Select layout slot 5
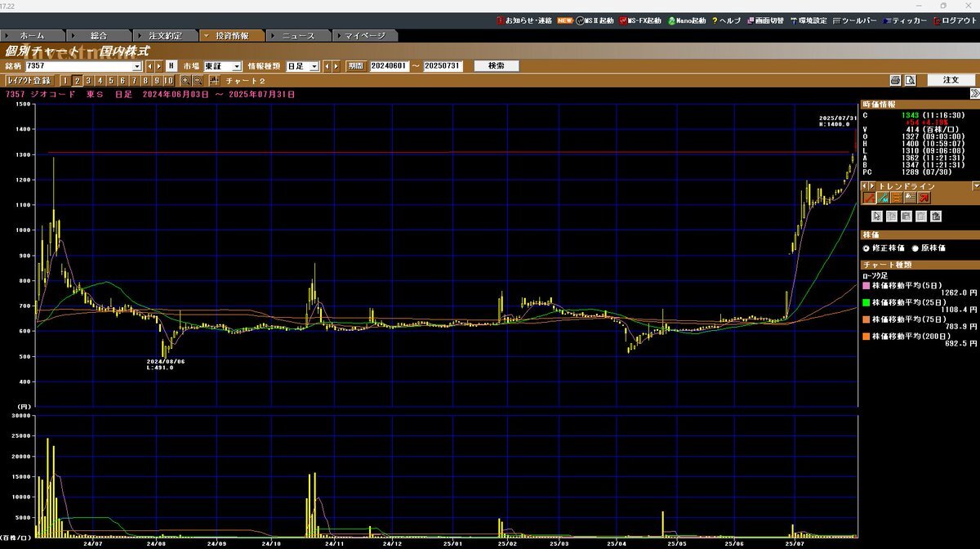Screen dimensions: 980x549 click(x=110, y=80)
